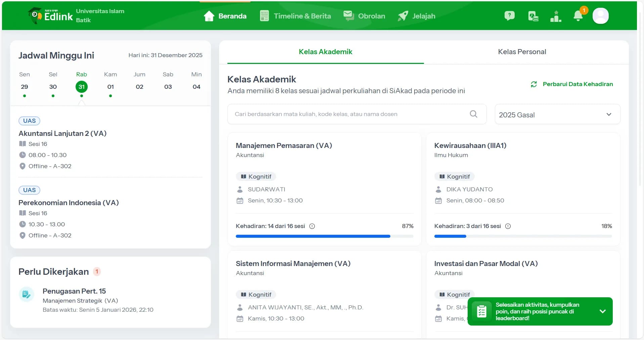
Task: Click the search magnifier icon
Action: [473, 114]
